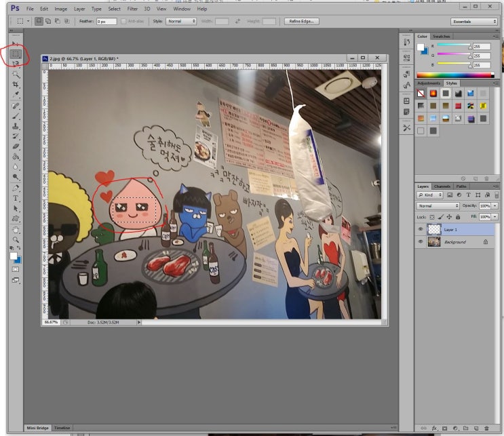The height and width of the screenshot is (436, 504).
Task: Switch to the Adjustments tab
Action: click(x=429, y=83)
